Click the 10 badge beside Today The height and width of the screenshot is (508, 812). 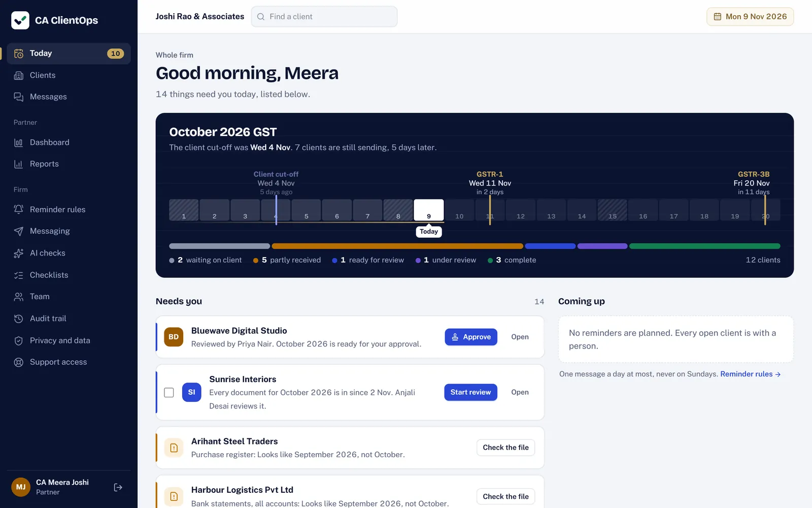click(116, 53)
